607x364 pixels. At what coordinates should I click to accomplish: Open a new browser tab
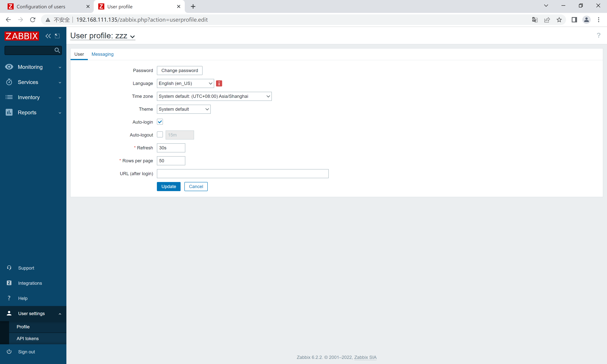tap(193, 7)
